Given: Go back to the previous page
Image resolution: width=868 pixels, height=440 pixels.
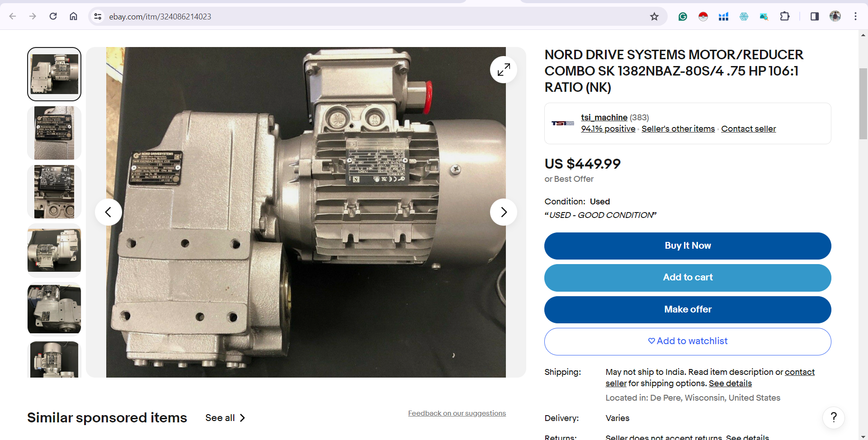Looking at the screenshot, I should [13, 16].
